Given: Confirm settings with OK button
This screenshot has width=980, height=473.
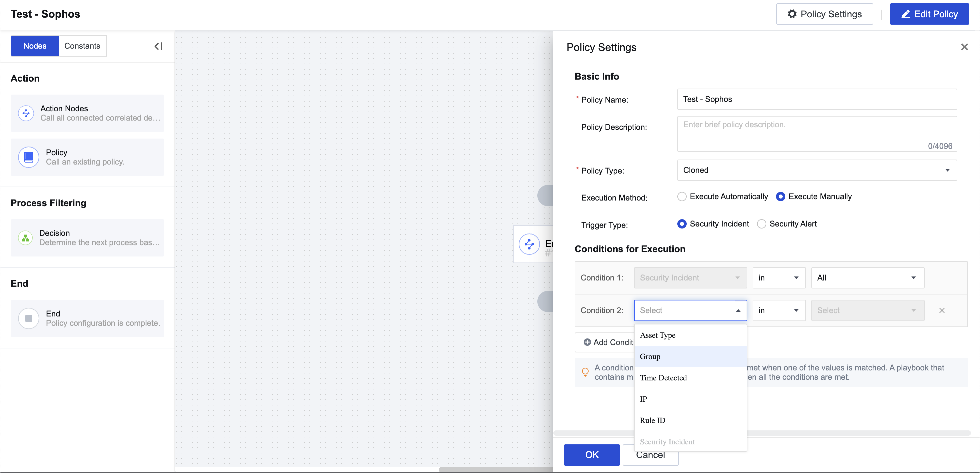Looking at the screenshot, I should pyautogui.click(x=592, y=455).
